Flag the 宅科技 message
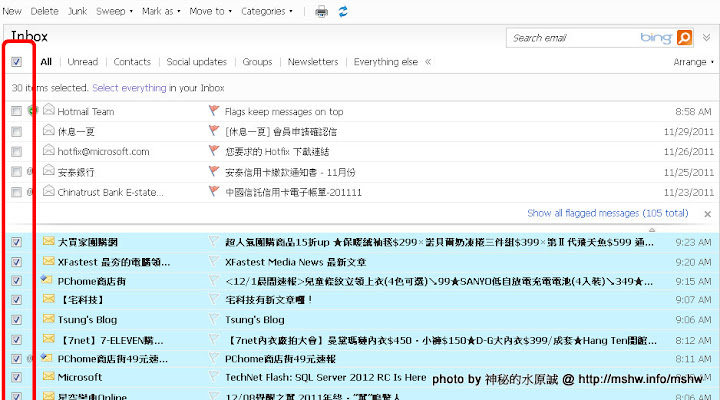Viewport: 720px width, 400px height. (214, 299)
